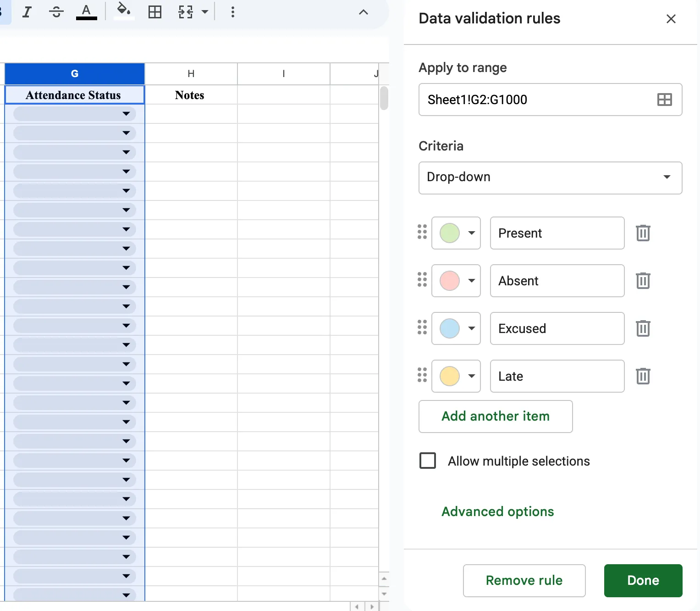Click the vertical scrollbar thumb of the sheet
The height and width of the screenshot is (611, 700).
(384, 98)
